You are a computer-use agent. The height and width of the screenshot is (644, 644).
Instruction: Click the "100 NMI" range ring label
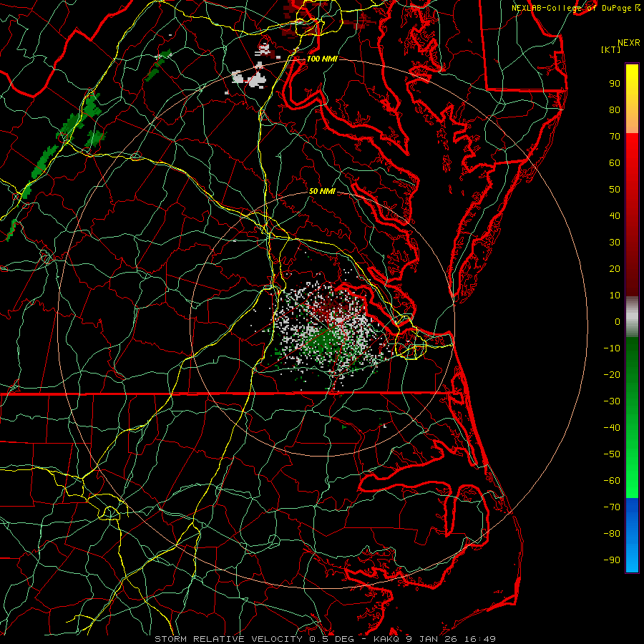(322, 59)
